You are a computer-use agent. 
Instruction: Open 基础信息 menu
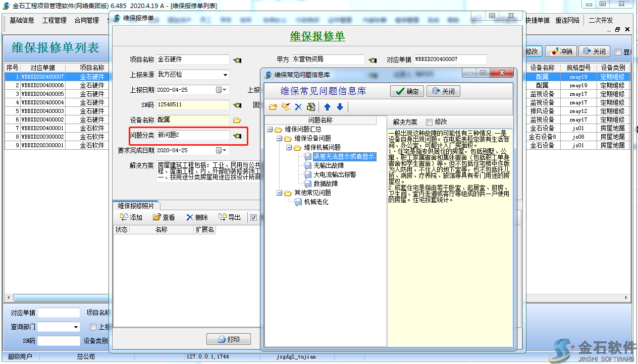pyautogui.click(x=22, y=21)
